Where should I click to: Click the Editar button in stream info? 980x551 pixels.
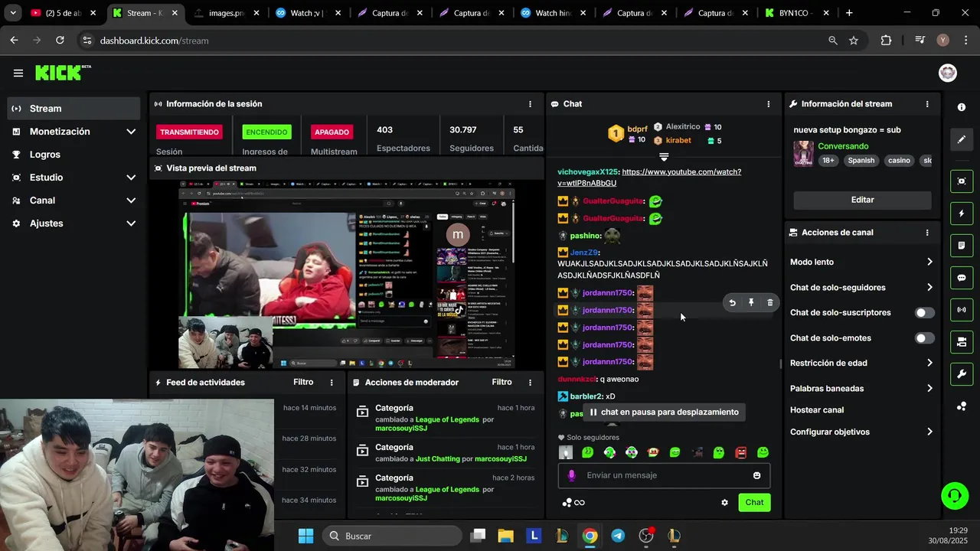(862, 200)
